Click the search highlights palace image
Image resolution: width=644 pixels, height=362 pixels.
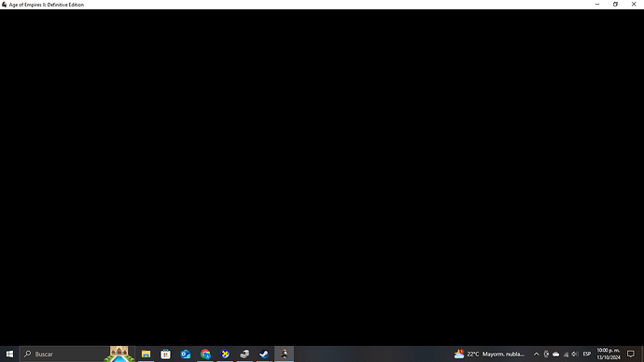coord(119,354)
